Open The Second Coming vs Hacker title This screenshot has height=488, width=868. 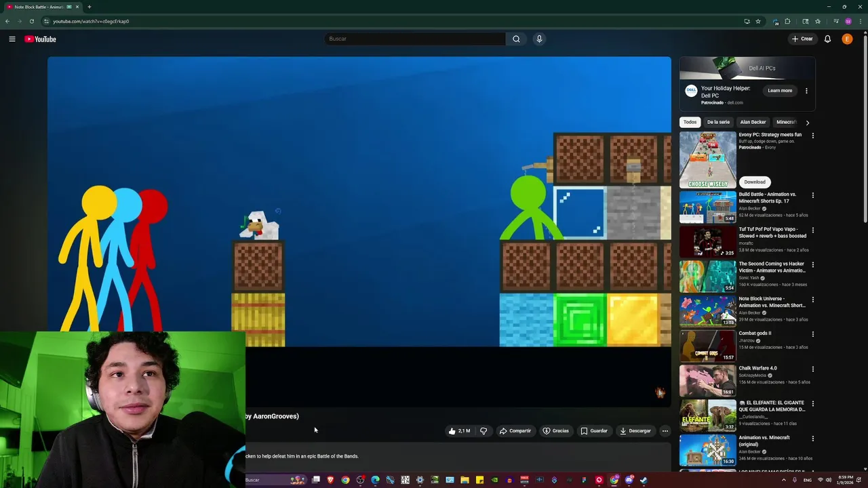point(771,267)
